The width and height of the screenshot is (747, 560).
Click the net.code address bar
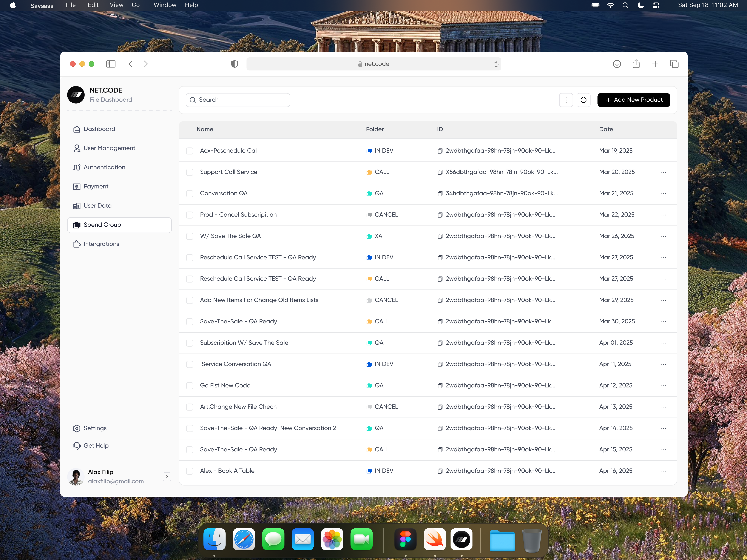pos(374,64)
